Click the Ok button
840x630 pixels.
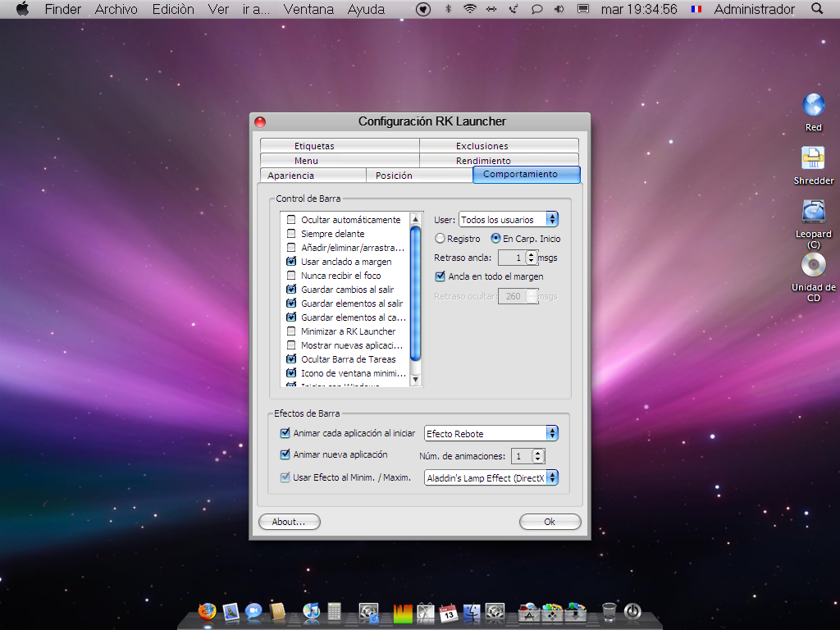(550, 522)
